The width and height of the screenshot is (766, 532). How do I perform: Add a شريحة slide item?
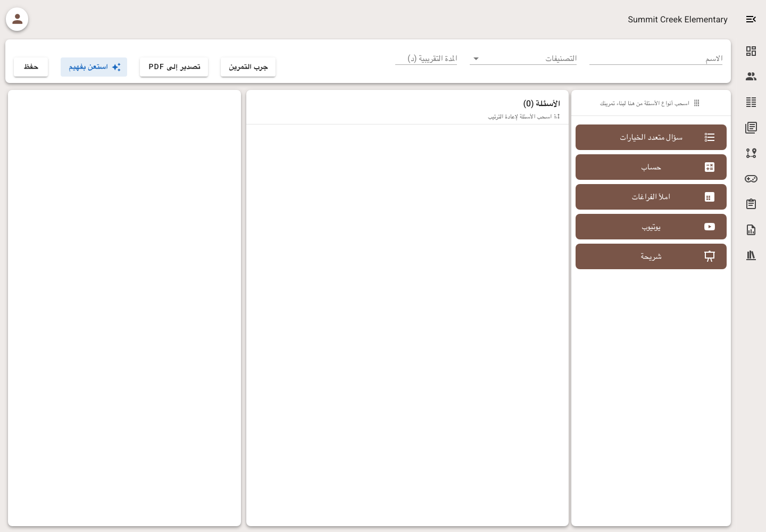click(651, 256)
